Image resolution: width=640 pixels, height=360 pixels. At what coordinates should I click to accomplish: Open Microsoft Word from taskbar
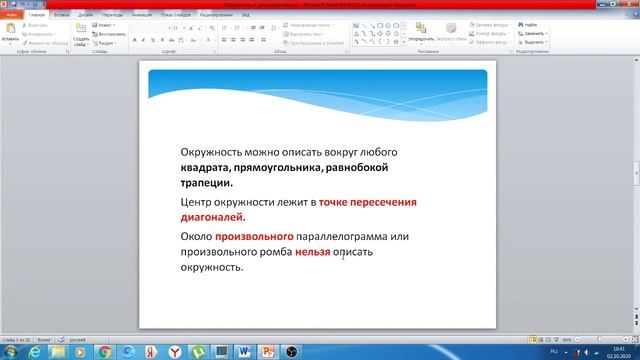[244, 352]
